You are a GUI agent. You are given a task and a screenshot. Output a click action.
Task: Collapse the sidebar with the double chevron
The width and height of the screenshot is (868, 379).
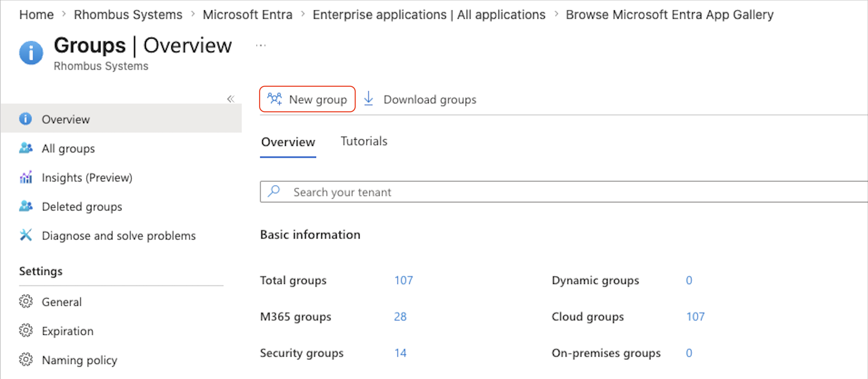pyautogui.click(x=230, y=99)
